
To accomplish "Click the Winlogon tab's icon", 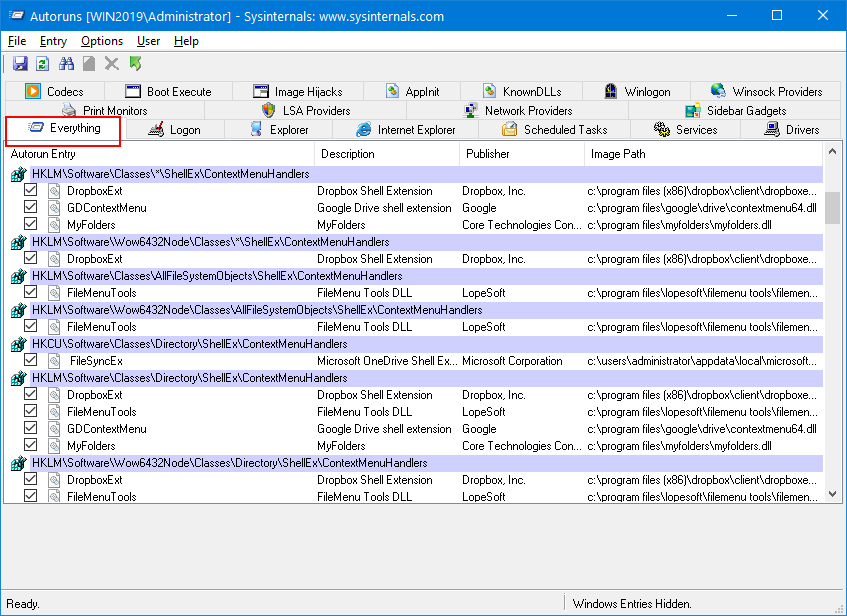I will (611, 91).
